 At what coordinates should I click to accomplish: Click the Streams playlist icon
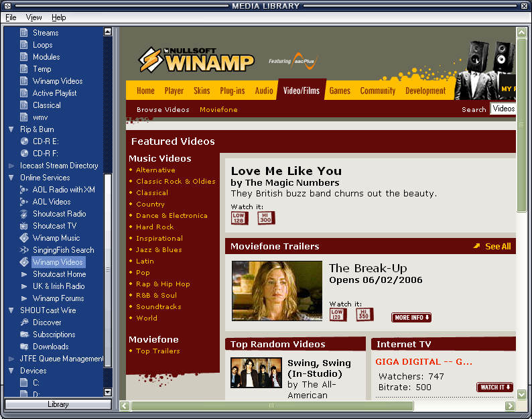tap(23, 33)
